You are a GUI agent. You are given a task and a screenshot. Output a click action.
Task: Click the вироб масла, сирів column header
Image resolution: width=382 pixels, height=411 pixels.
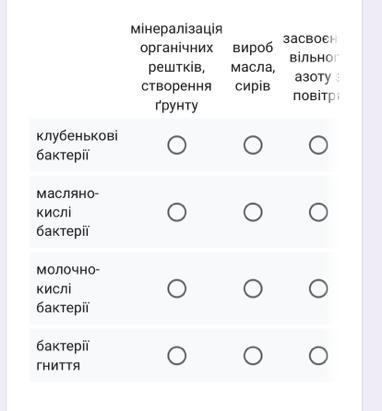tap(253, 67)
